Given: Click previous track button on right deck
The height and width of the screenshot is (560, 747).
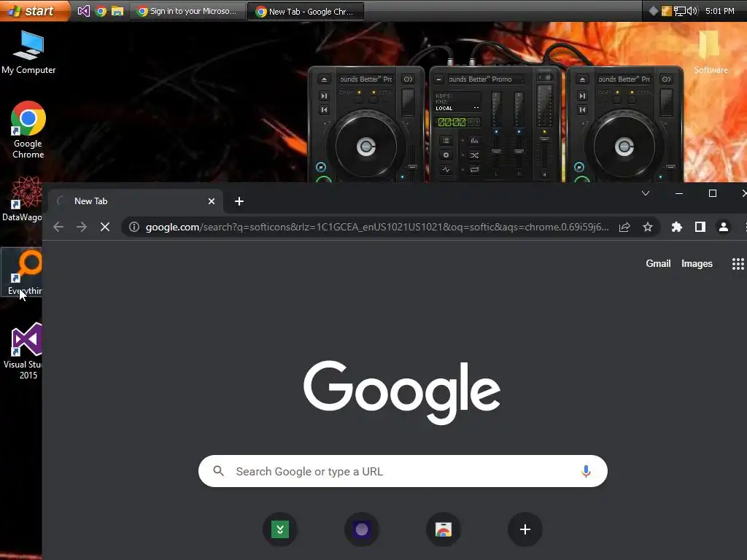Looking at the screenshot, I should [x=582, y=110].
